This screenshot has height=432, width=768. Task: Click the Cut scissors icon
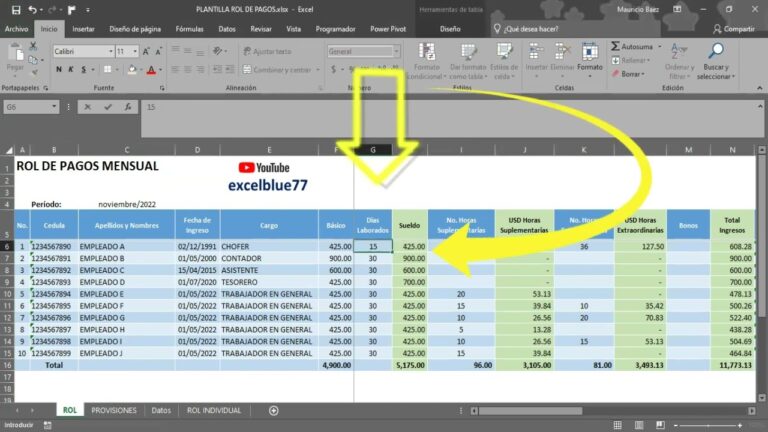[33, 47]
